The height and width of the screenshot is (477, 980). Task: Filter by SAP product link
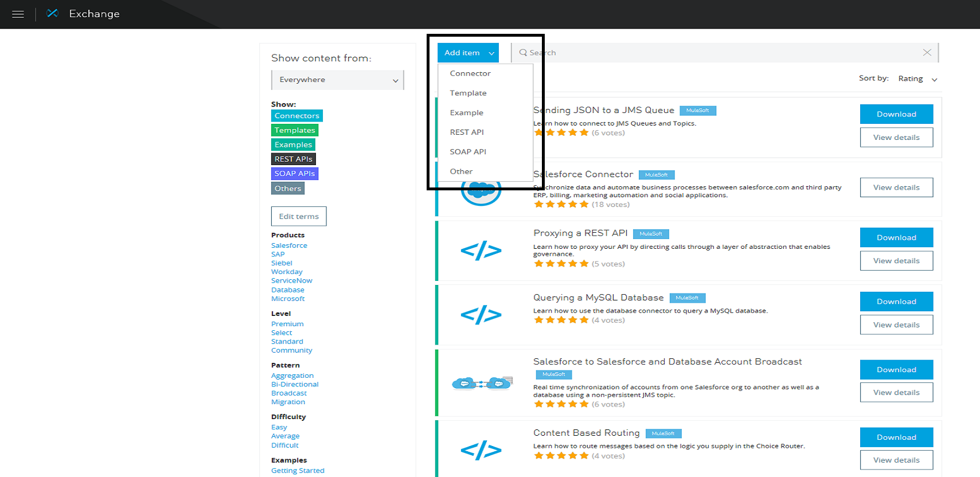(x=278, y=254)
